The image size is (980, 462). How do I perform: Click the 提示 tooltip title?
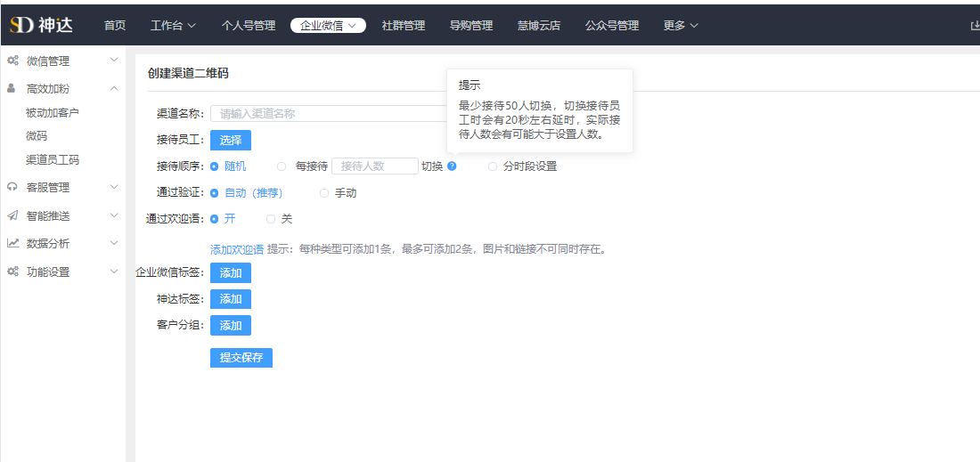coord(470,85)
